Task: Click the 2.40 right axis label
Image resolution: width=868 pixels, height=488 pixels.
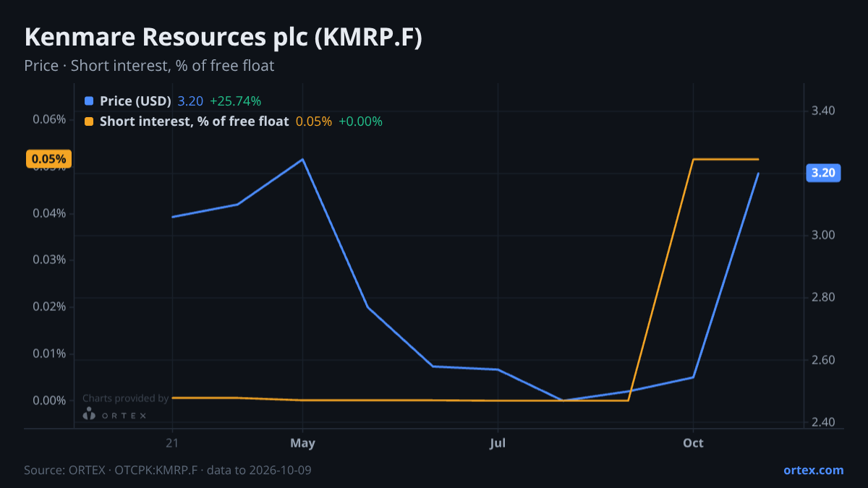Action: 823,422
